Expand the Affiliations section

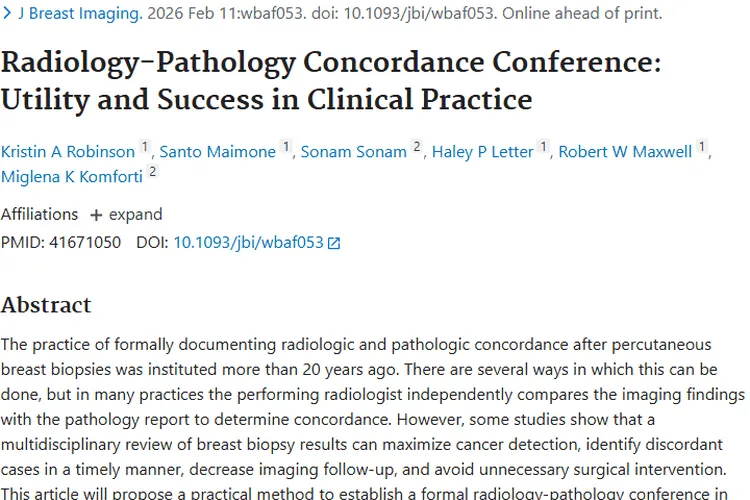click(x=126, y=214)
